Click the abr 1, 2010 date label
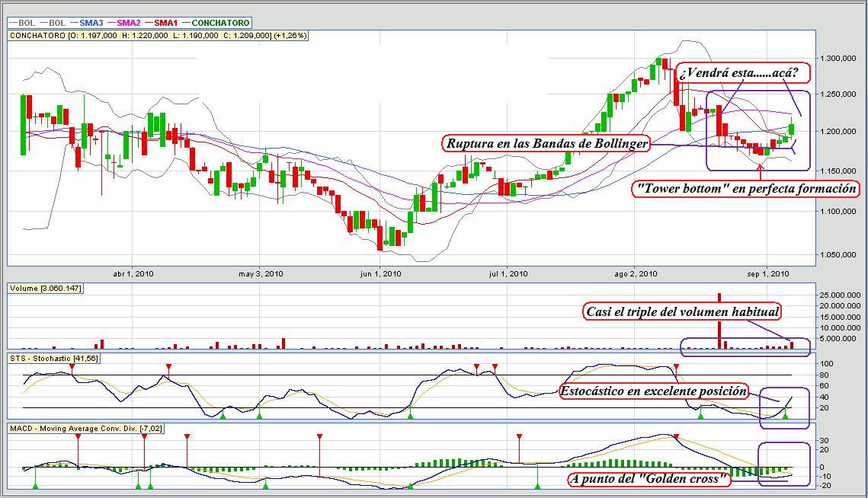Viewport: 868px width, 498px height. (x=133, y=274)
